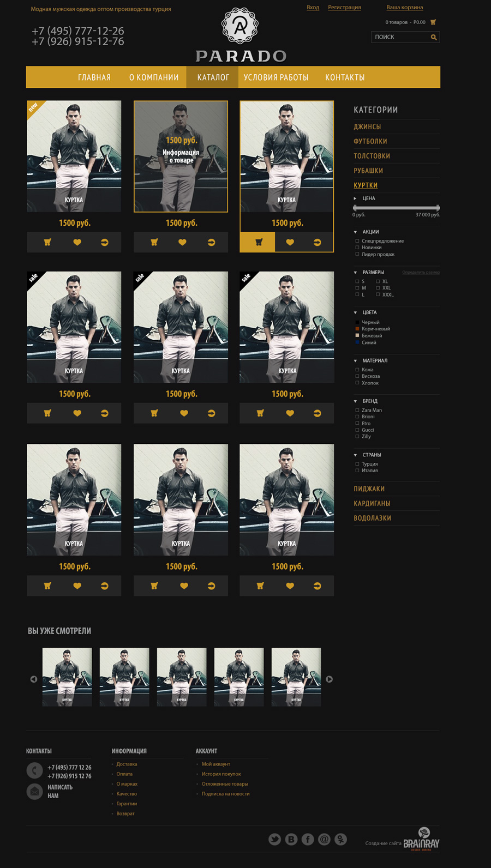The width and height of the screenshot is (491, 868).
Task: Click the @ mail icon in footer
Action: pyautogui.click(x=324, y=839)
